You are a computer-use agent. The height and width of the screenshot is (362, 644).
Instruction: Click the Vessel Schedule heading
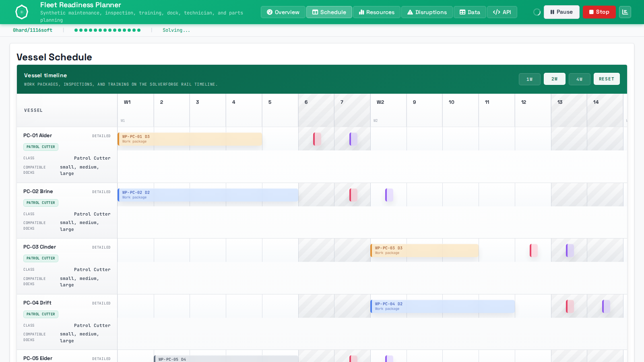54,57
